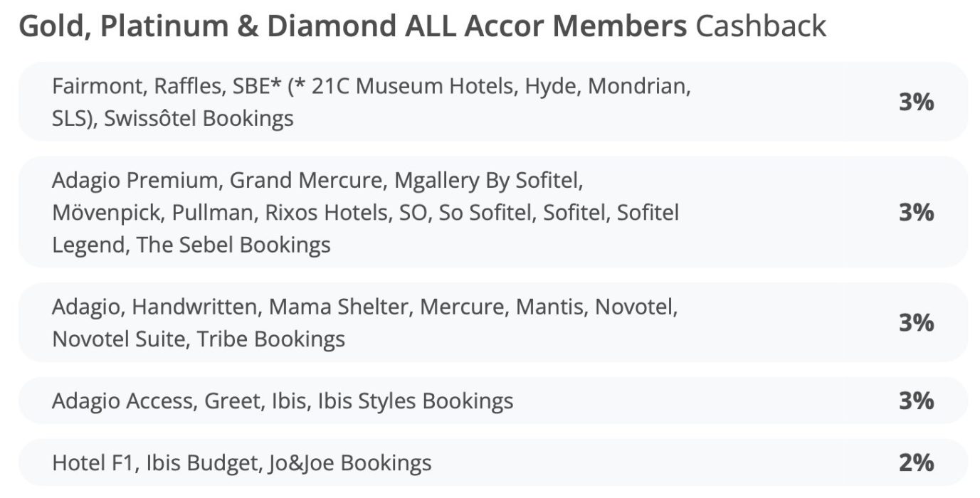Click the 3% rate beside Mövenpick, Pullman row
This screenshot has width=980, height=498.
[x=916, y=213]
